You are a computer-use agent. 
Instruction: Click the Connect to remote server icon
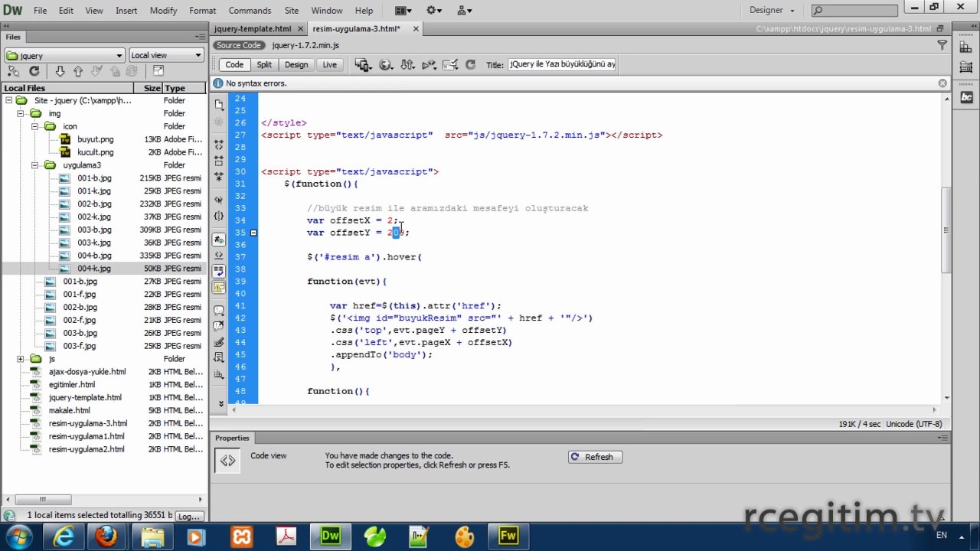point(14,70)
